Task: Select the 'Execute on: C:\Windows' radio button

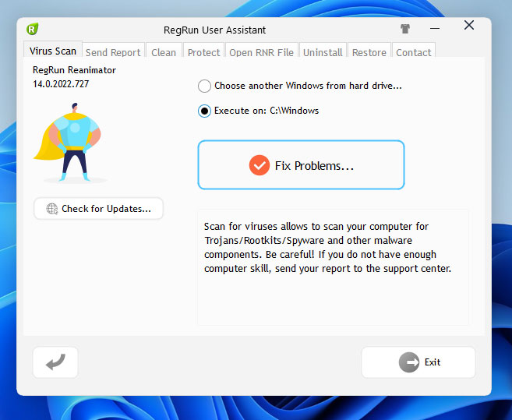Action: pos(204,111)
